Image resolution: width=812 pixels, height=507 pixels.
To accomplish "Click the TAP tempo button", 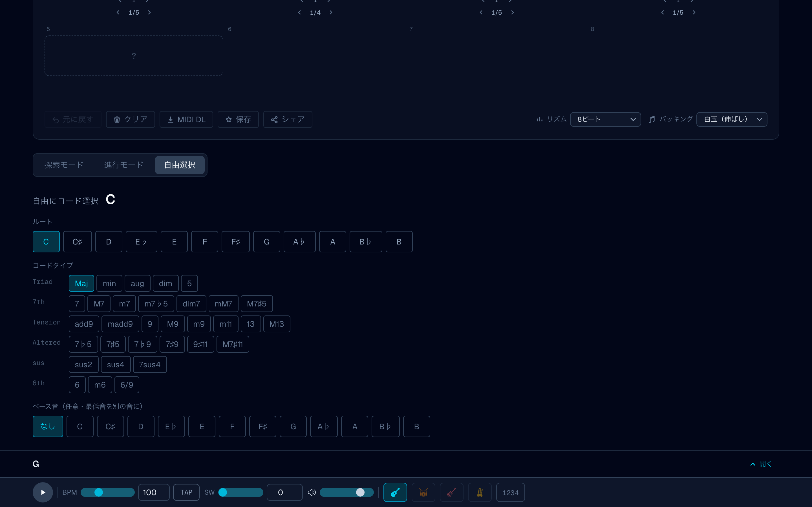I will (186, 492).
